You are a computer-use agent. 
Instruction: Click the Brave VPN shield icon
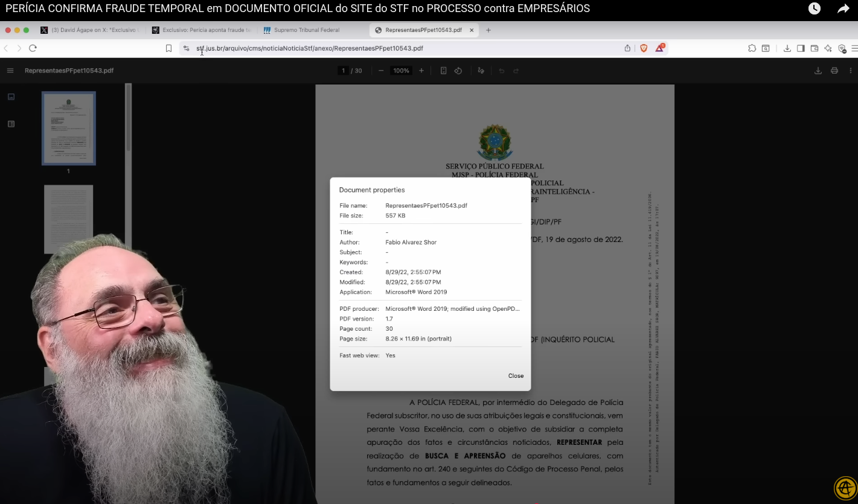click(x=842, y=48)
